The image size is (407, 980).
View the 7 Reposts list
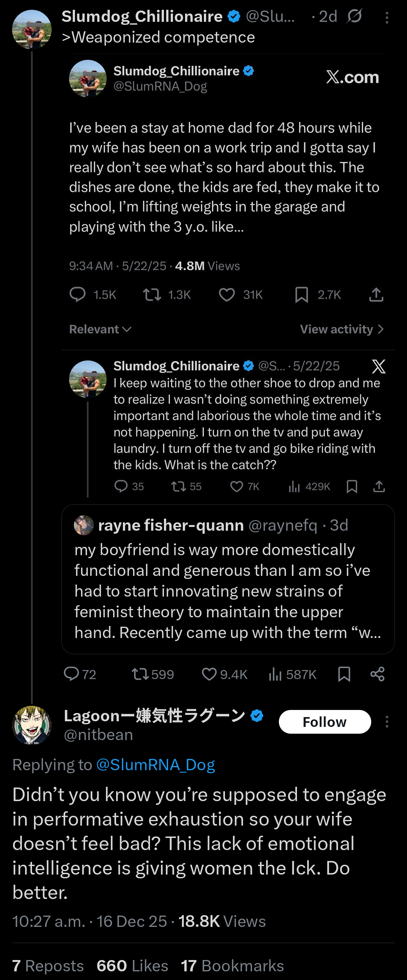point(48,966)
